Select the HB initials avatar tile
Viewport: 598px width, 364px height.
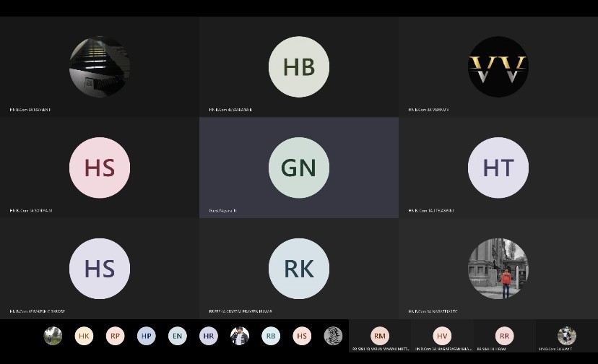(298, 66)
